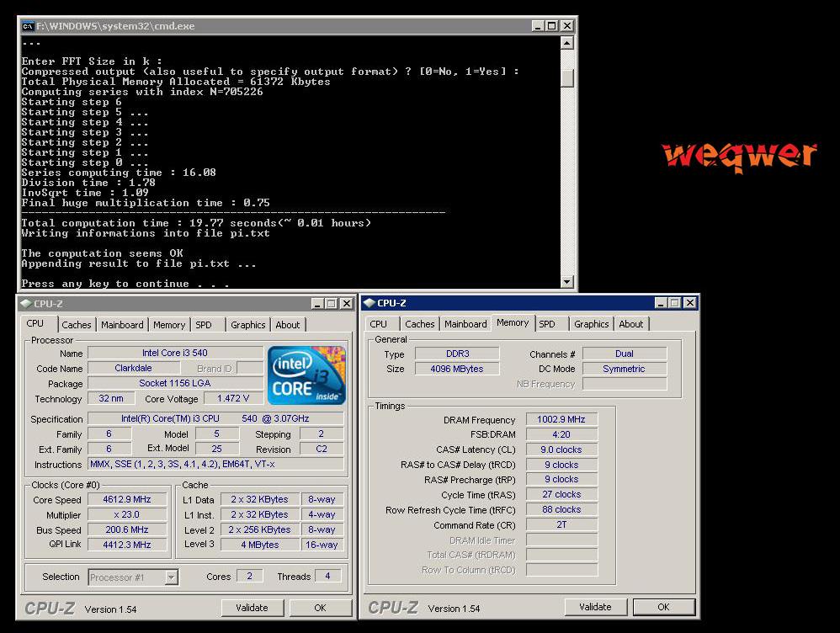Click the specification field with 3.07GHz
The height and width of the screenshot is (633, 840).
point(215,418)
